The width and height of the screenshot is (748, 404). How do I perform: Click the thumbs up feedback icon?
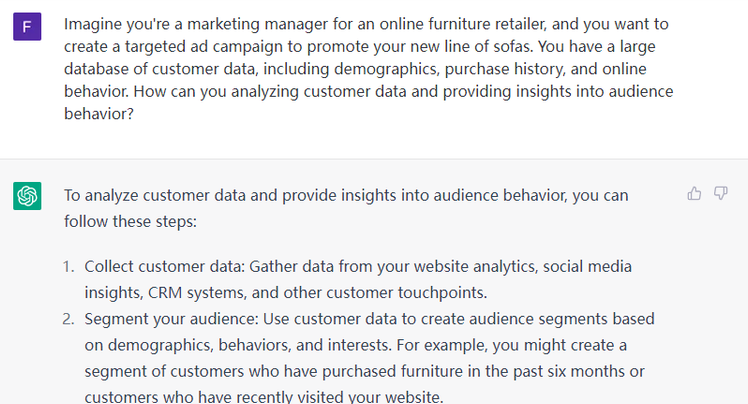click(x=694, y=194)
